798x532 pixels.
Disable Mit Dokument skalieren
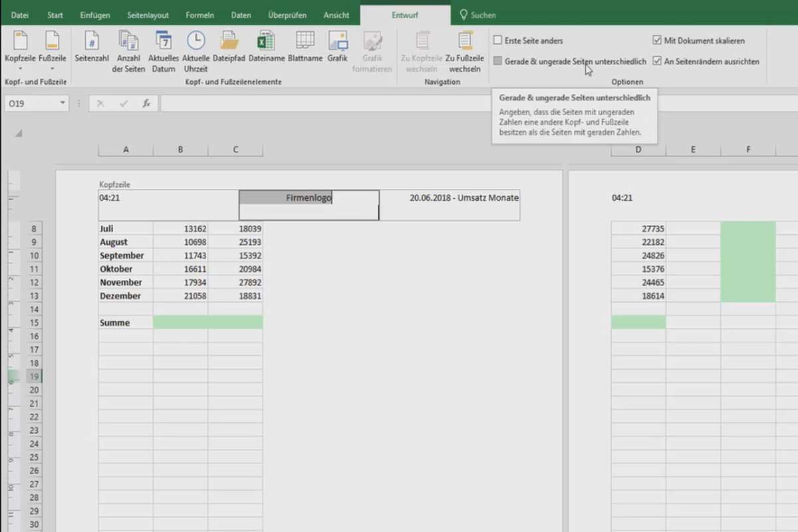pyautogui.click(x=658, y=40)
